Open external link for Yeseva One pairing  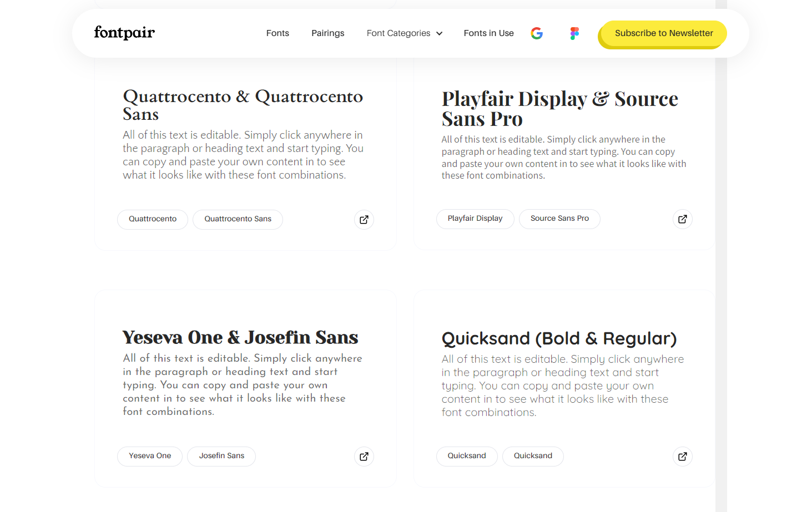click(x=364, y=456)
